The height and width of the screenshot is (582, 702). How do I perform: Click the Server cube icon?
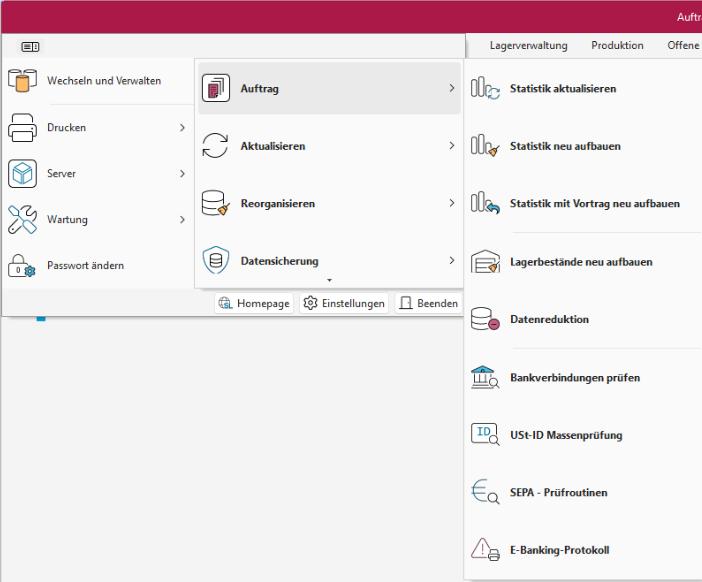[x=22, y=173]
